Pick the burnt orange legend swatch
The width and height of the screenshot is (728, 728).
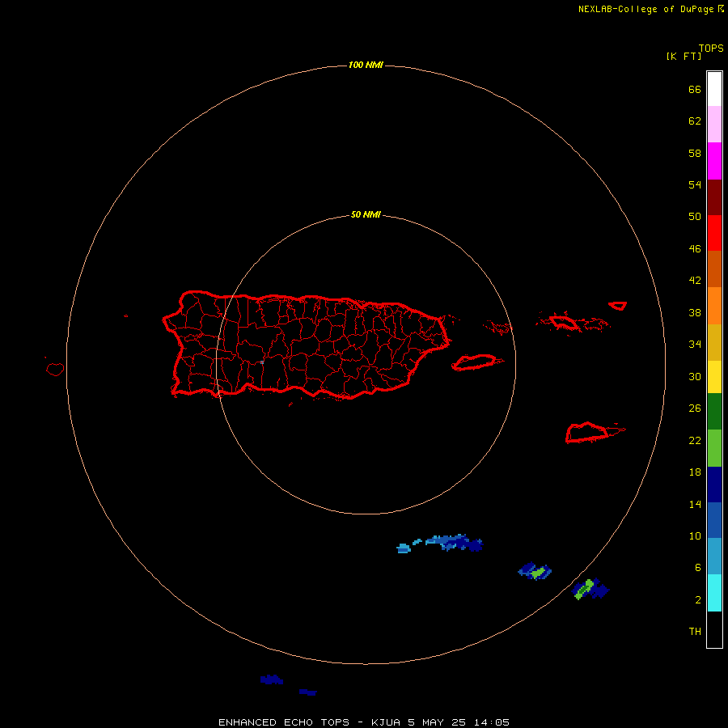714,269
